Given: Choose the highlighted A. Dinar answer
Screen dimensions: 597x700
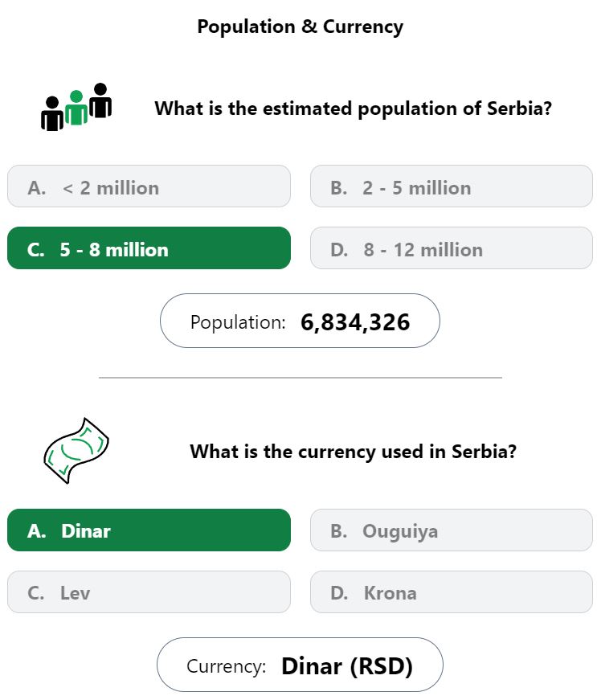Looking at the screenshot, I should (149, 530).
